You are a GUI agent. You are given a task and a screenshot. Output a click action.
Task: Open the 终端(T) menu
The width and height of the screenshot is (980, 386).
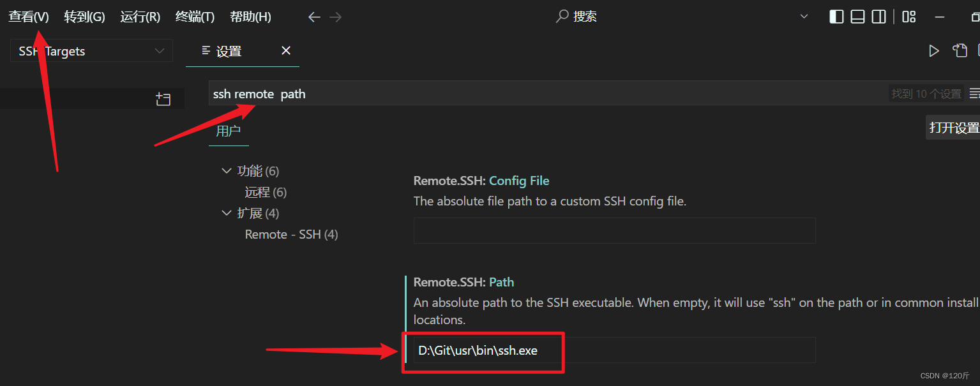[195, 17]
